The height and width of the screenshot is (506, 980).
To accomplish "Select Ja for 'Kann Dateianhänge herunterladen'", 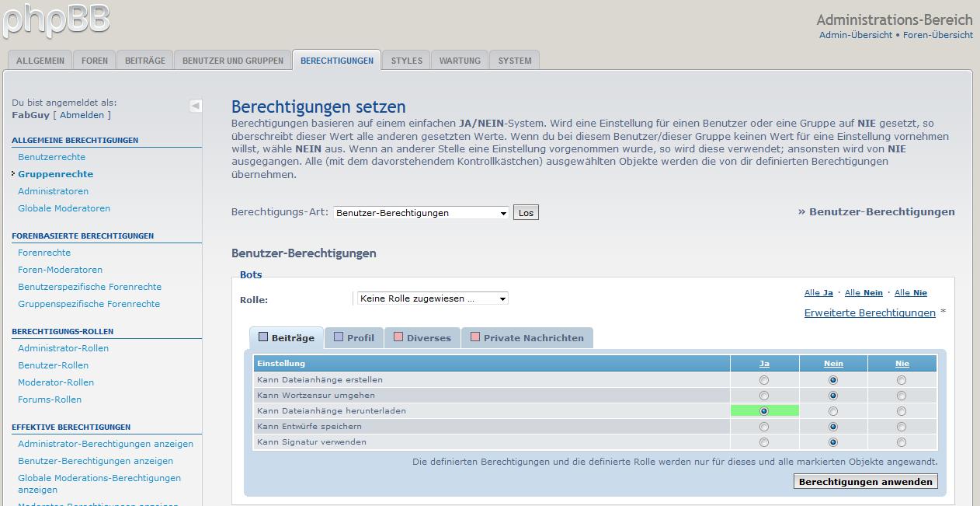I will point(764,411).
